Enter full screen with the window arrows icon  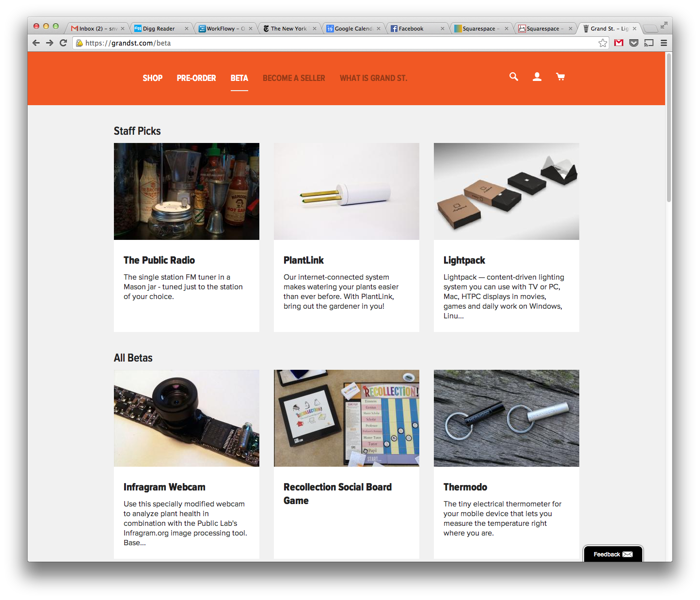pyautogui.click(x=664, y=25)
